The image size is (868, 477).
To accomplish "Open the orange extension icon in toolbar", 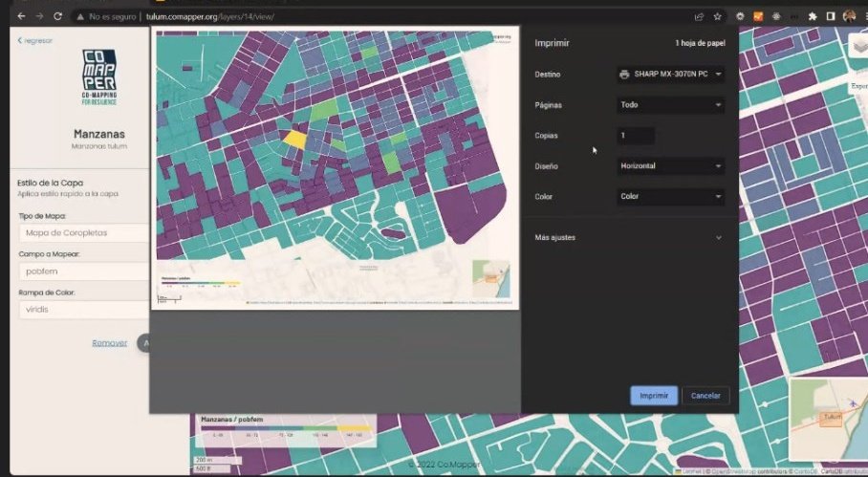I will point(758,16).
